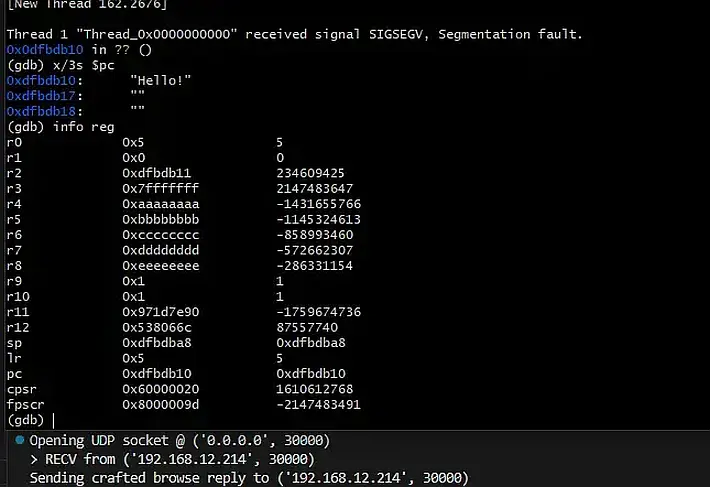Viewport: 710px width, 487px height.
Task: Click the x/3s $pc command line
Action: [61, 65]
